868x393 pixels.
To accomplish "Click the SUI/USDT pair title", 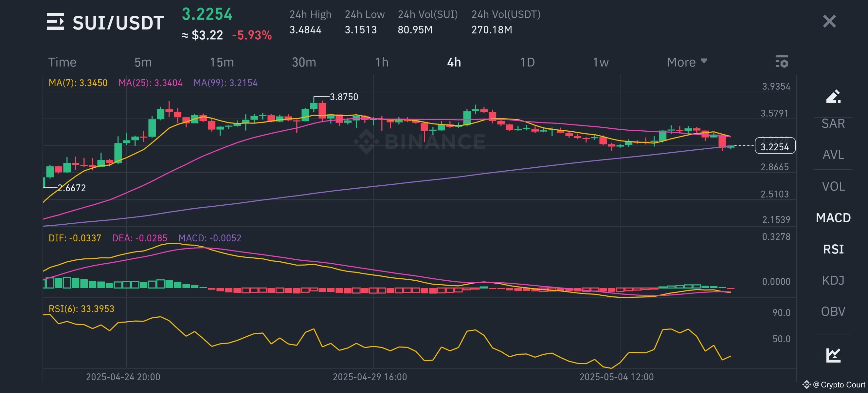I will click(x=118, y=23).
